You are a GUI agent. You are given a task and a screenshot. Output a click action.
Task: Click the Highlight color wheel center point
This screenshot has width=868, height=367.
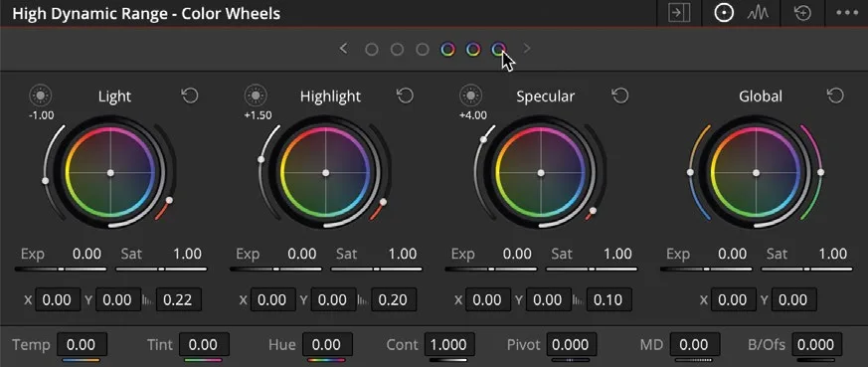[325, 173]
